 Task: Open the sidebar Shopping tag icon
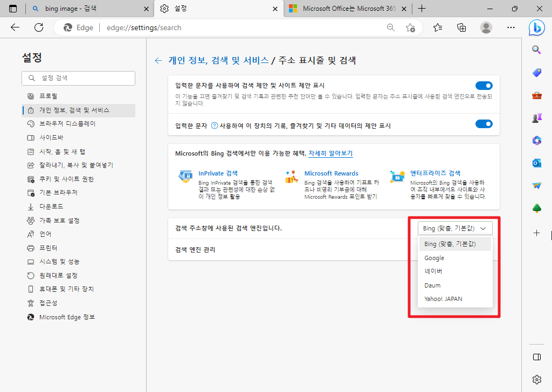click(x=536, y=73)
